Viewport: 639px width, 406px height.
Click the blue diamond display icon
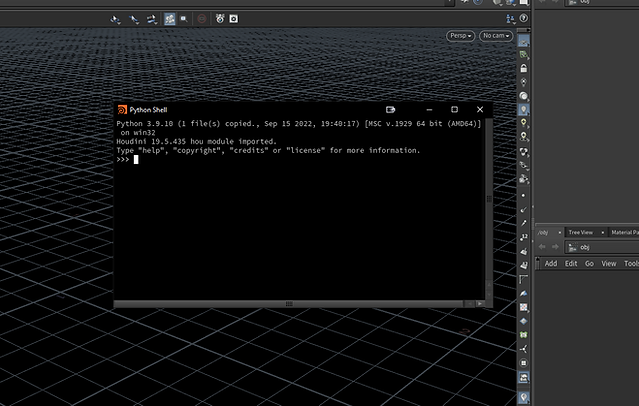click(x=524, y=321)
